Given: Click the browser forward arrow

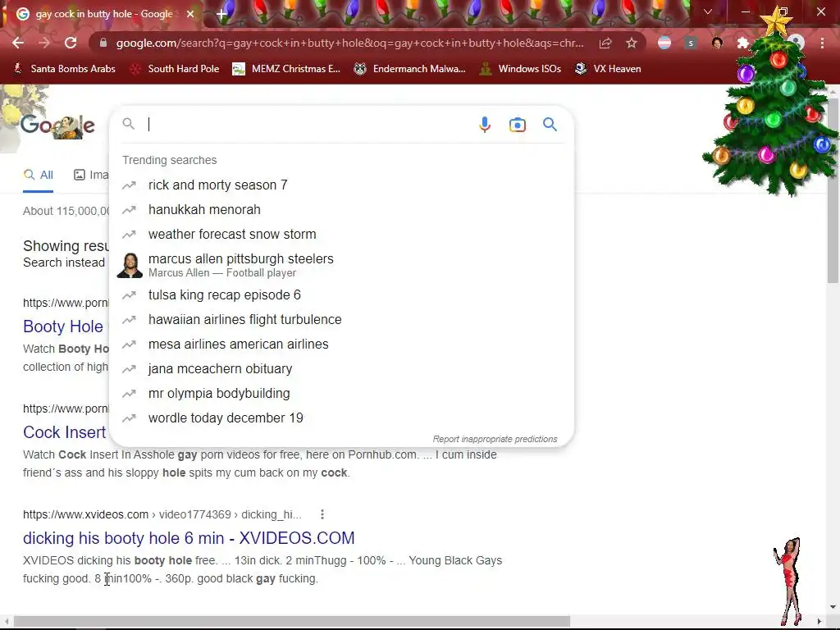Looking at the screenshot, I should (x=44, y=43).
